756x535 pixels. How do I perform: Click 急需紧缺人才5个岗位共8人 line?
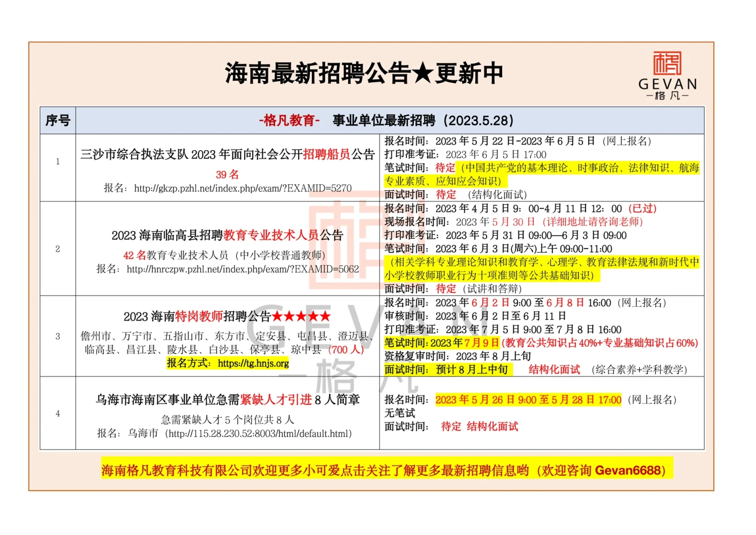pyautogui.click(x=227, y=420)
